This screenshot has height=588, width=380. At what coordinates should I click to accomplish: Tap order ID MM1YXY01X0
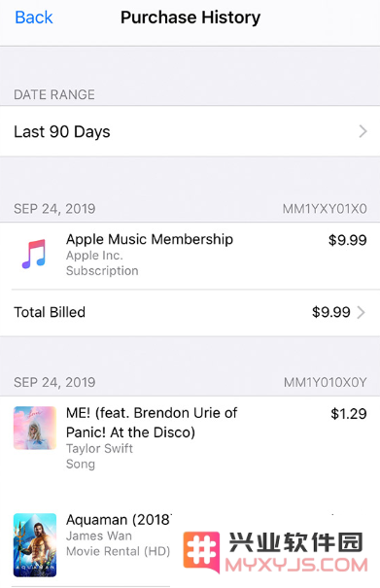[325, 209]
